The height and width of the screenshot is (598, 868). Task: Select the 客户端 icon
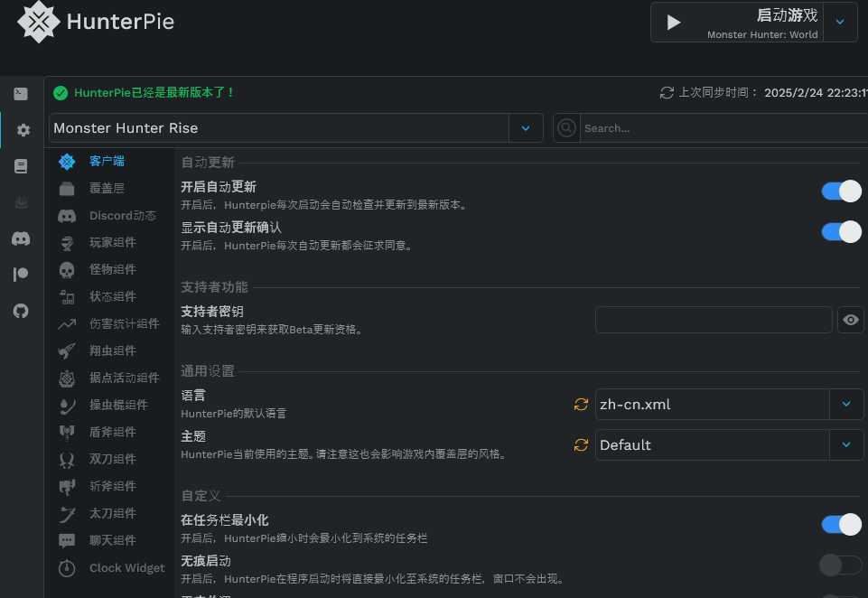[67, 162]
